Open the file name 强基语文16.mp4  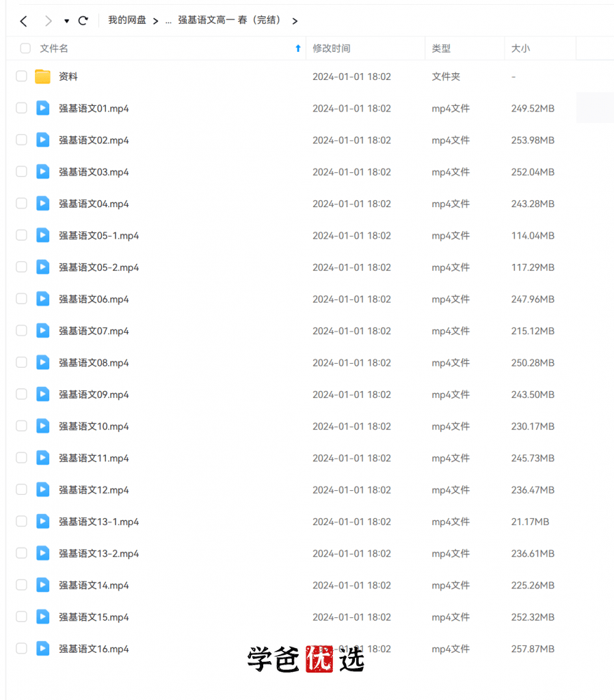(x=94, y=649)
